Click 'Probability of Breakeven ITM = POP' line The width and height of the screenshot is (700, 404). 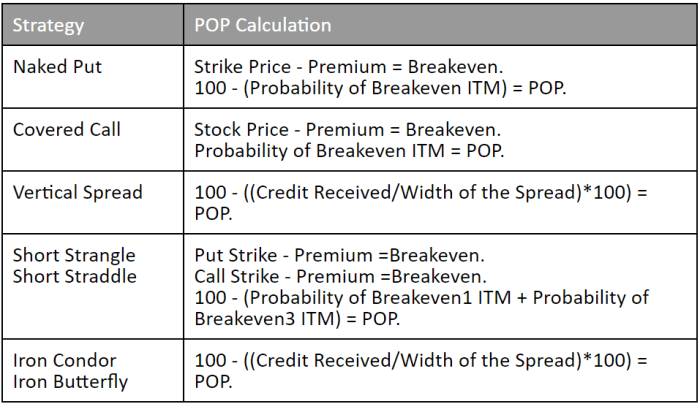350,151
